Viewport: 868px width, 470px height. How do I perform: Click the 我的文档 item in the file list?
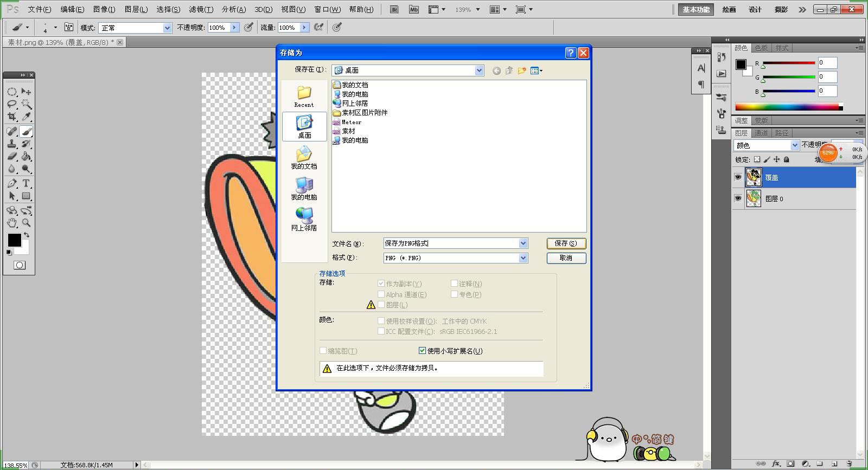click(x=350, y=85)
